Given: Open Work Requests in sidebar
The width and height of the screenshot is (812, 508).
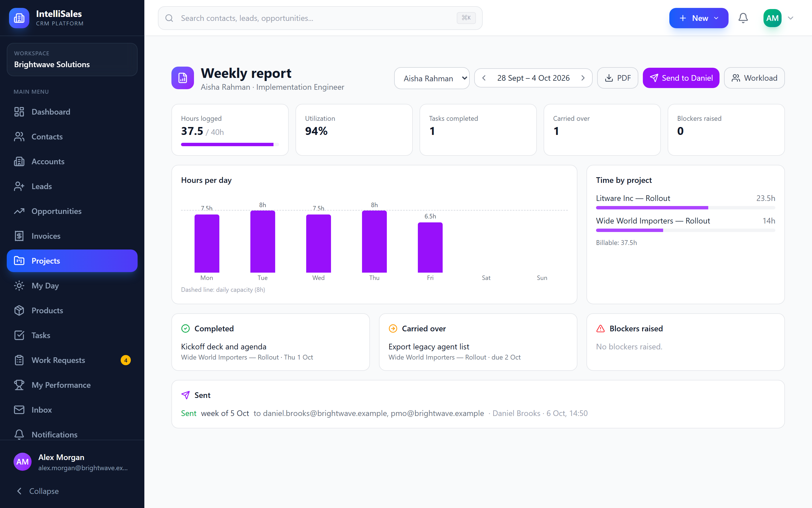Looking at the screenshot, I should click(72, 360).
